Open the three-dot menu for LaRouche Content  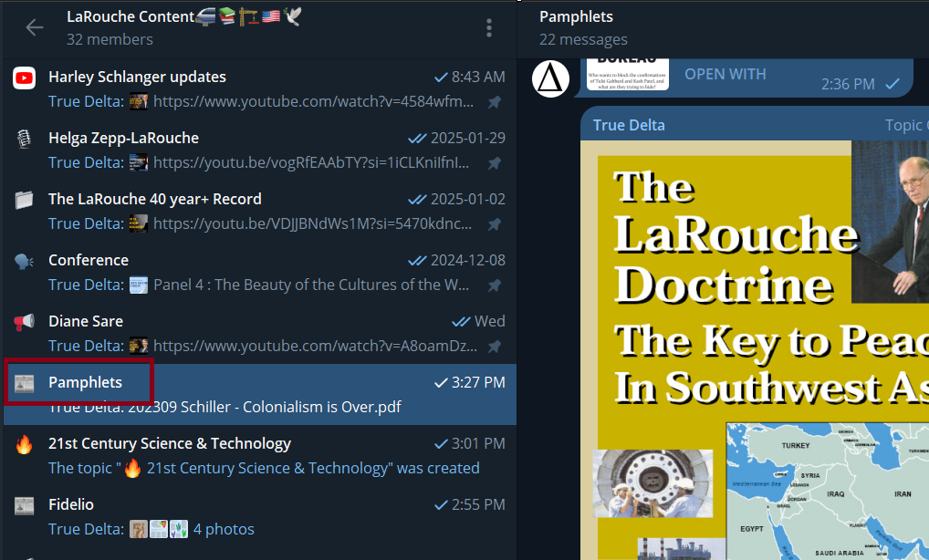click(x=489, y=28)
